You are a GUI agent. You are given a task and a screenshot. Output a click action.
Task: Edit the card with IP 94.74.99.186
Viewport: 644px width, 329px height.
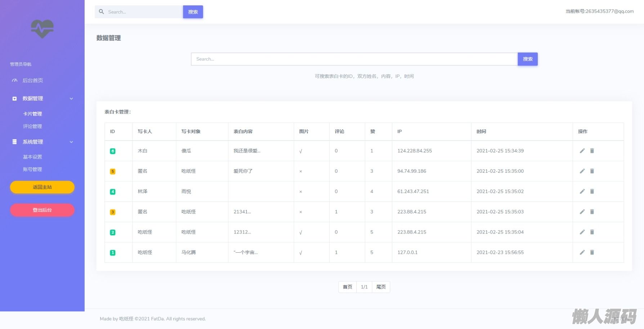(582, 171)
